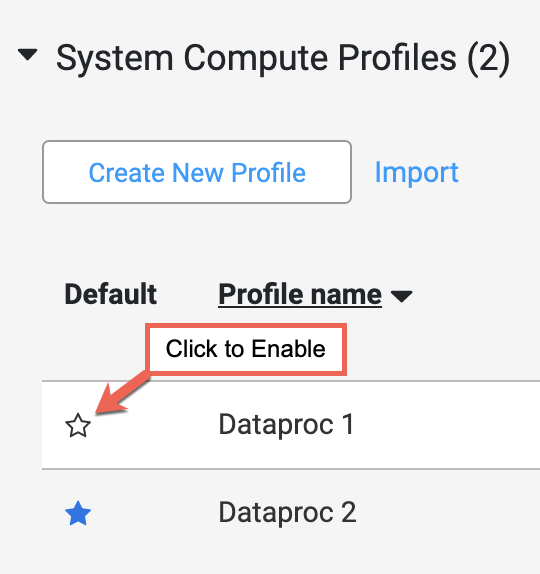Set Dataproc 1 as default via empty star
Viewport: 540px width, 574px height.
[x=78, y=425]
